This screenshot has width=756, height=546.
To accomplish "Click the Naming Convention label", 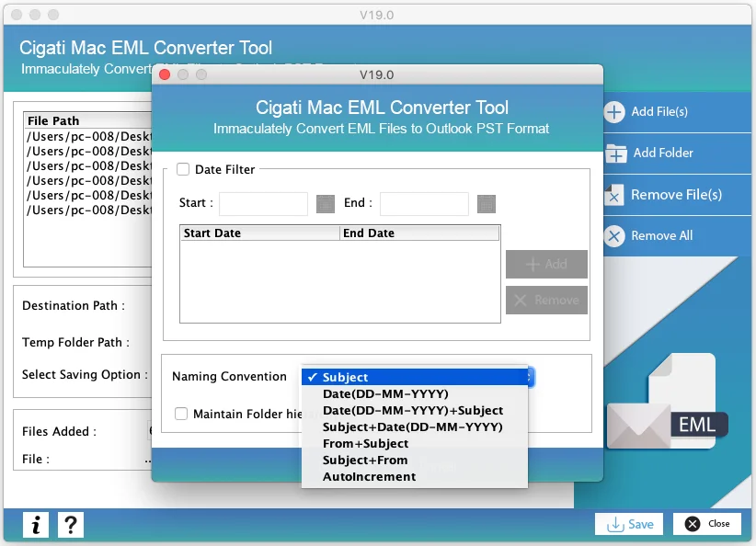I will 229,376.
